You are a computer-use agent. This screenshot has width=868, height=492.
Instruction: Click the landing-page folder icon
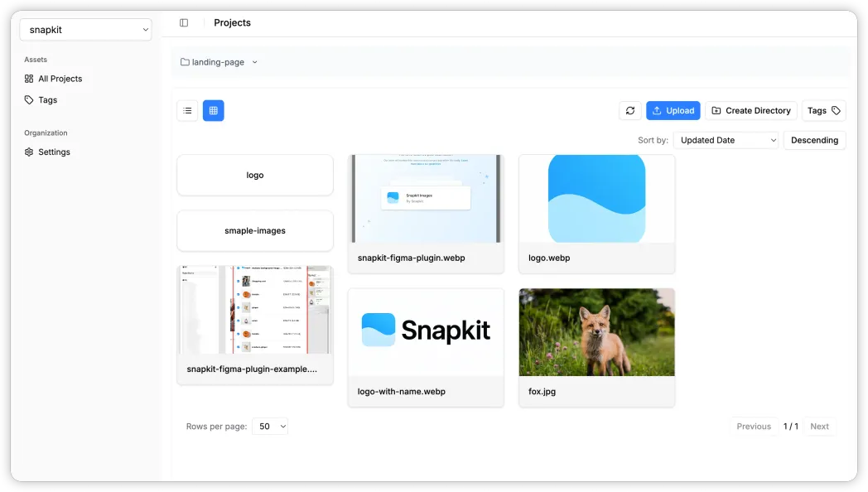[x=185, y=62]
